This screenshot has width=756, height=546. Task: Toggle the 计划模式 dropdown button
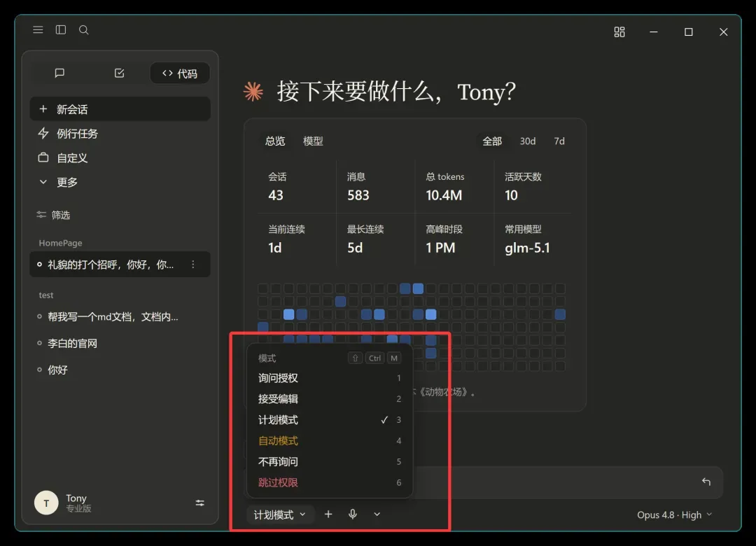coord(279,514)
